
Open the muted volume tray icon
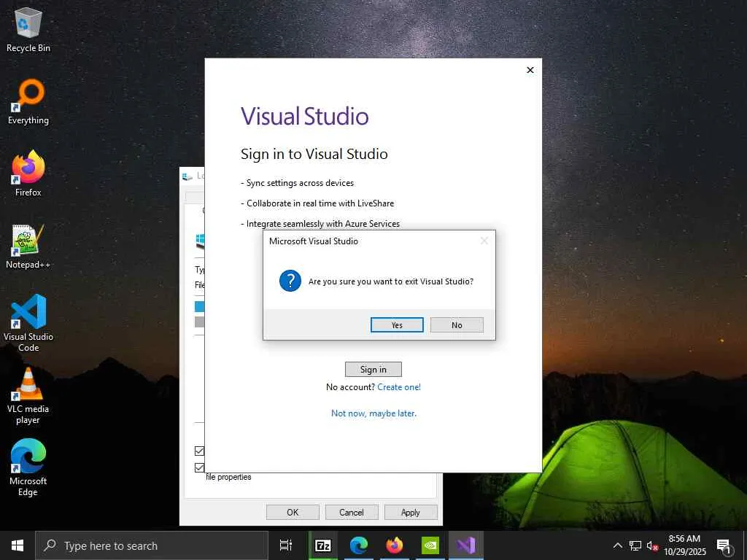pyautogui.click(x=652, y=545)
